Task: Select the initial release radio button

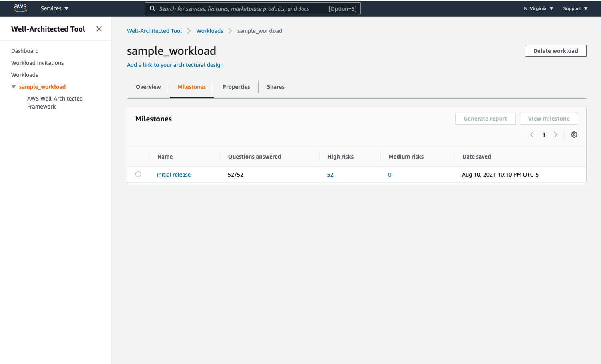Action: pyautogui.click(x=138, y=174)
